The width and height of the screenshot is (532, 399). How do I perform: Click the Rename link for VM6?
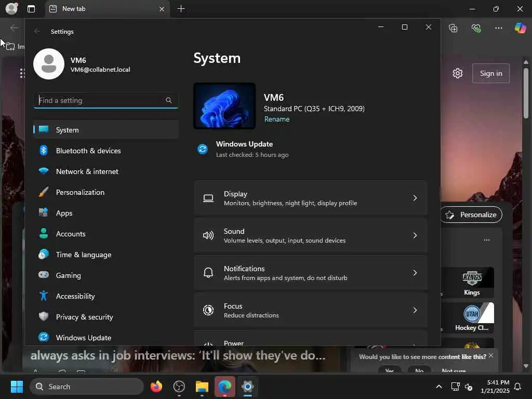point(277,119)
